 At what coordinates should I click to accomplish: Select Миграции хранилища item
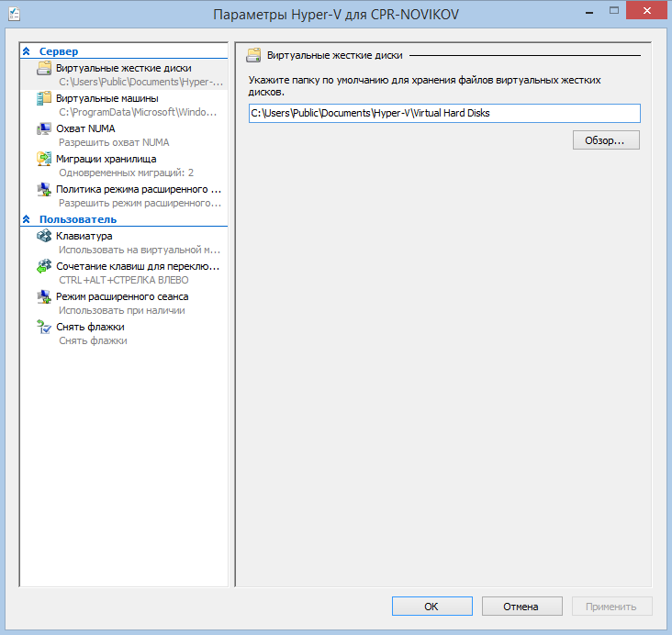pos(106,159)
